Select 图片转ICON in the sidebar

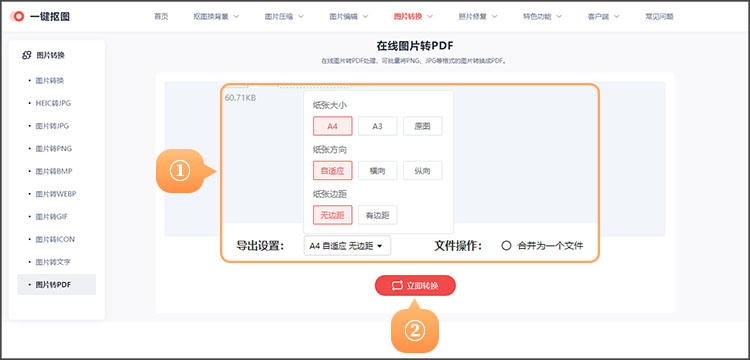coord(56,239)
